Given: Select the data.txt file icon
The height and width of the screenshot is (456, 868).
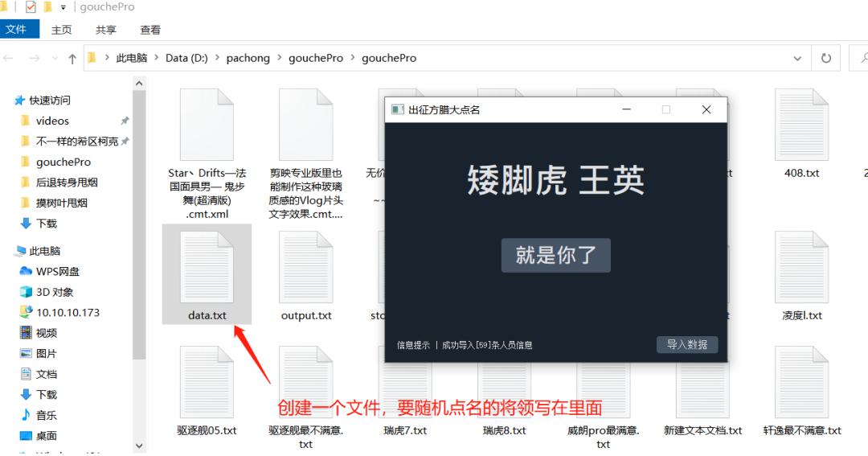Looking at the screenshot, I should [207, 267].
